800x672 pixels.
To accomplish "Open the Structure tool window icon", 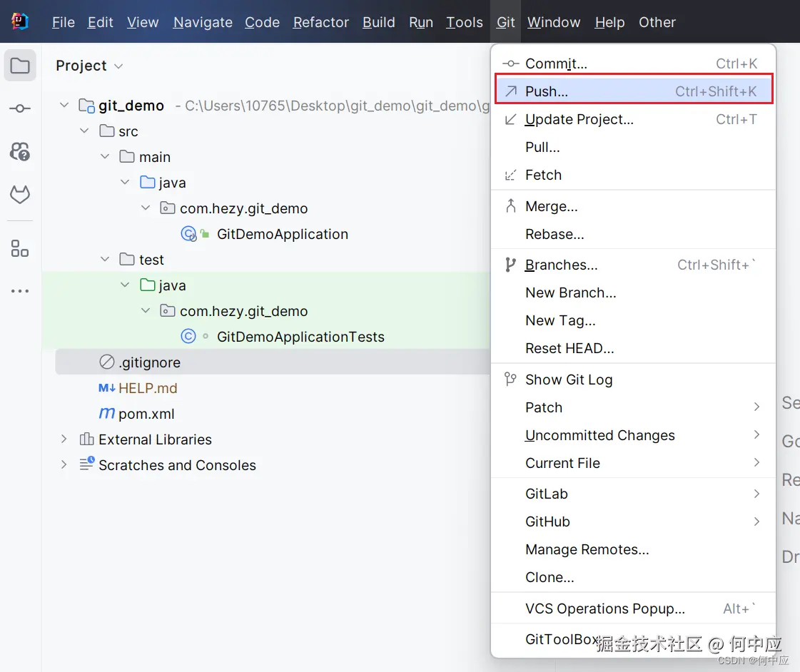I will tap(20, 249).
